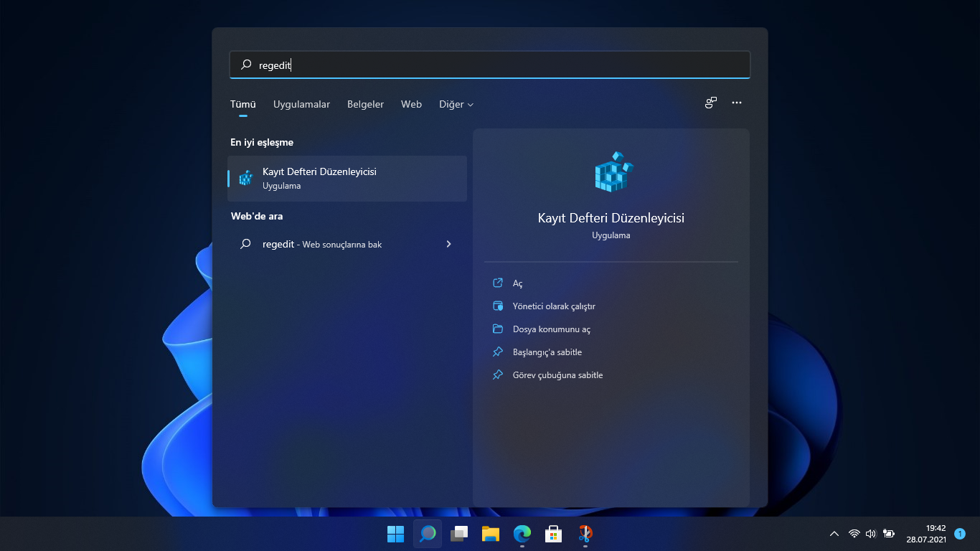The width and height of the screenshot is (980, 551).
Task: Open File Explorer from taskbar
Action: pos(491,534)
